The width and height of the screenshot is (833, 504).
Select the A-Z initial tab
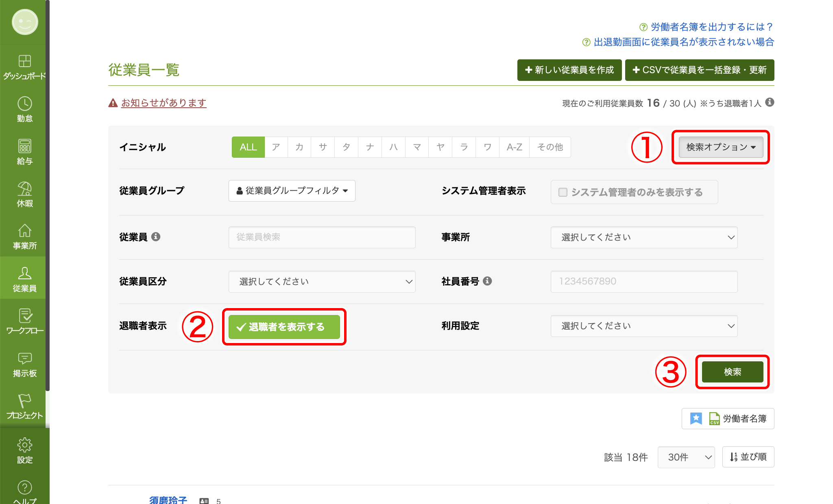coord(515,147)
